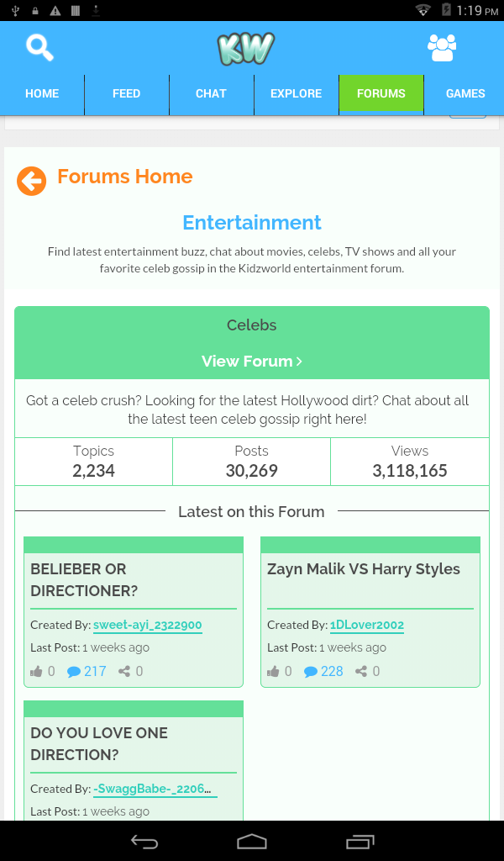Open the DO YOU LOVE ONE DIRECTION topic
This screenshot has height=861, width=504.
point(99,743)
